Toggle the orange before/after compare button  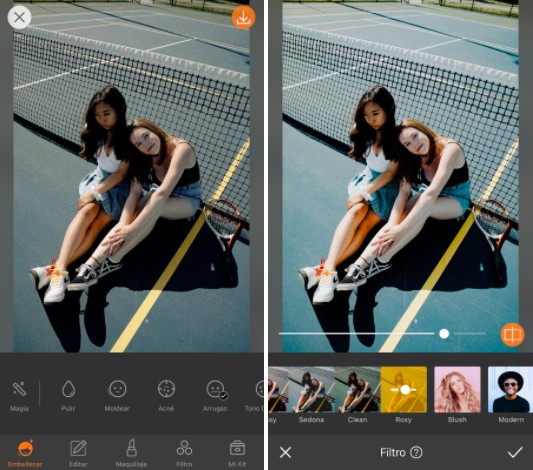tap(512, 335)
